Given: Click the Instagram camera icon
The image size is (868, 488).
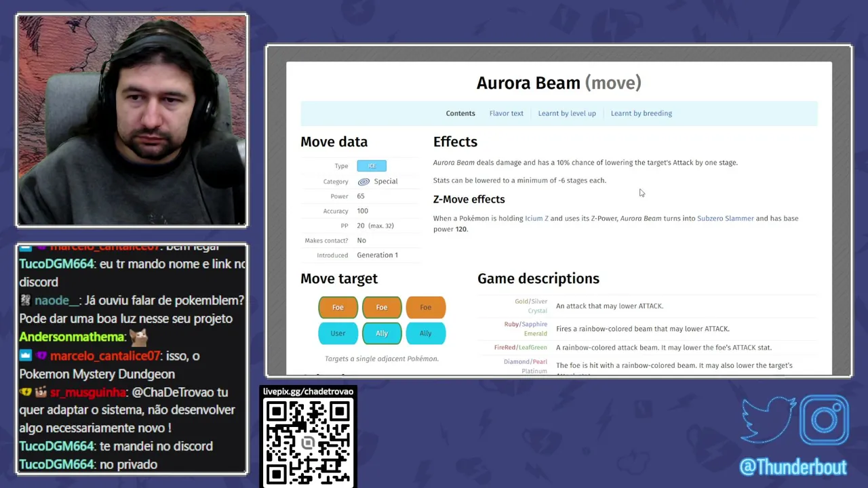Looking at the screenshot, I should [824, 420].
